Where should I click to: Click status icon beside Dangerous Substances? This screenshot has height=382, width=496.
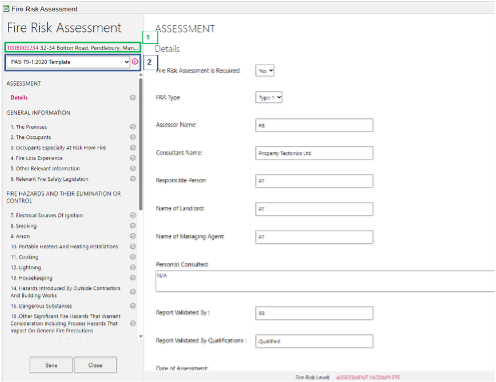click(x=133, y=306)
